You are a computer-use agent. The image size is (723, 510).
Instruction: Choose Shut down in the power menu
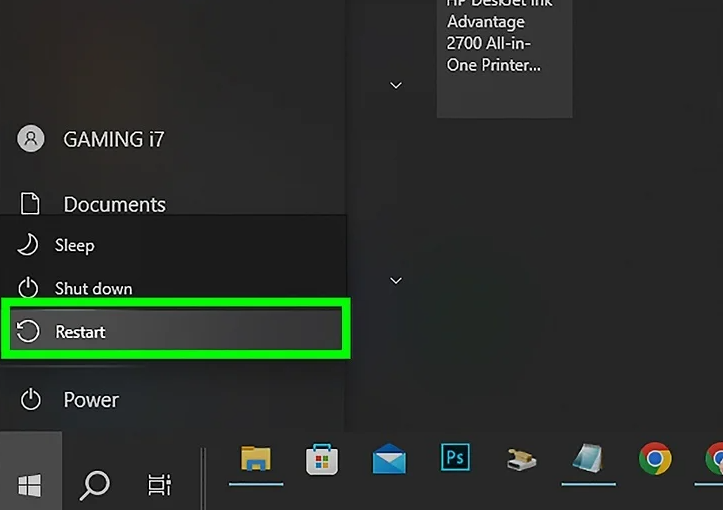[93, 288]
